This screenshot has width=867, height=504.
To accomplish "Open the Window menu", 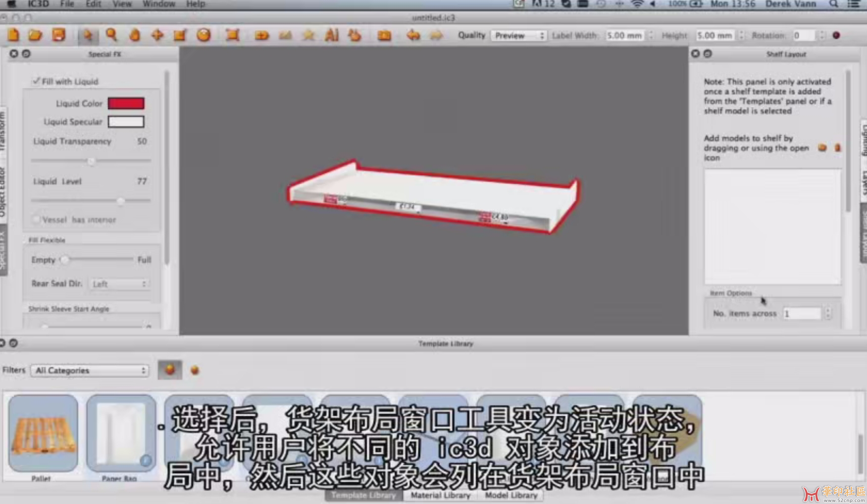I will [x=159, y=4].
